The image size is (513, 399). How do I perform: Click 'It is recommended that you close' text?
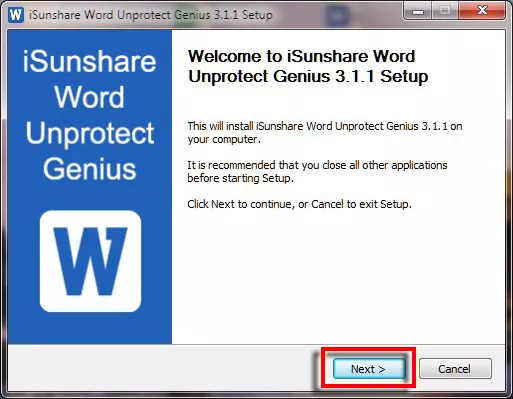point(317,171)
